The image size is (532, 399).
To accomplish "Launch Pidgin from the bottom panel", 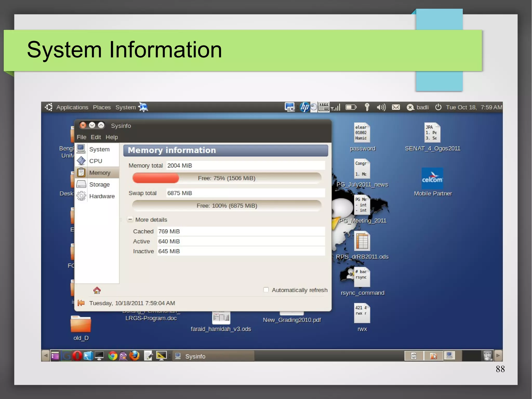I will [x=123, y=356].
